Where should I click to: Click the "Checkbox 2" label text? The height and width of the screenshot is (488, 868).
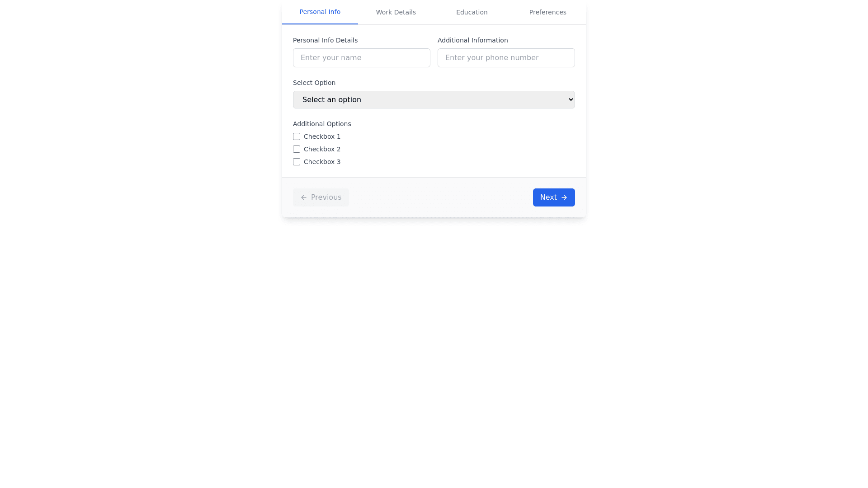(322, 149)
